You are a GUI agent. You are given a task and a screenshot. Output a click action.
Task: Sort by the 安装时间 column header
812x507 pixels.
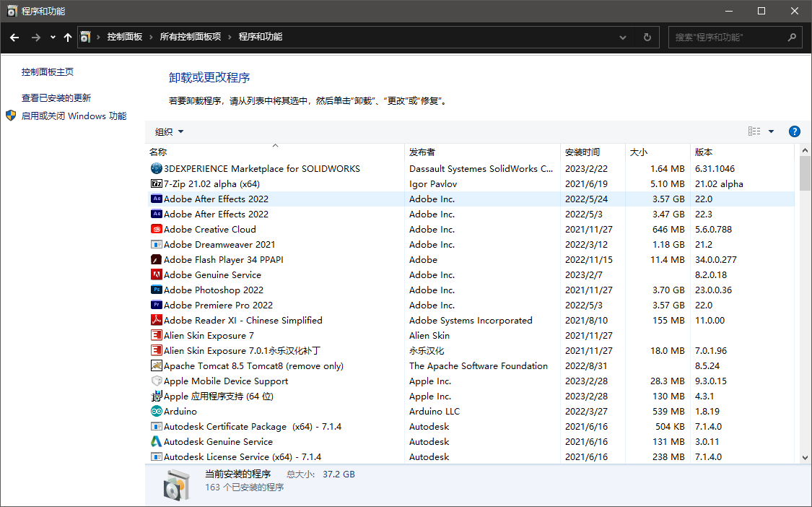[x=593, y=152]
